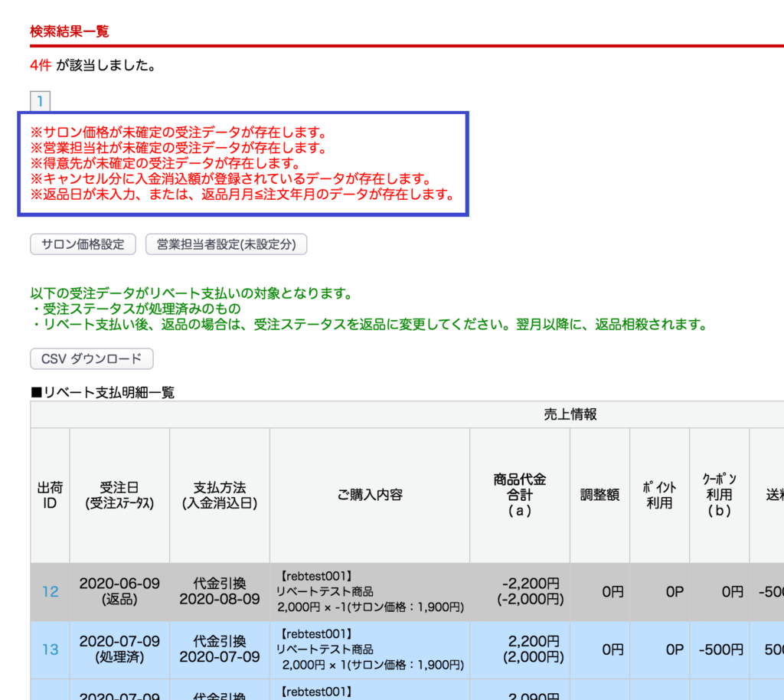Click the 出荷ID column header
The image size is (784, 700).
pos(50,495)
